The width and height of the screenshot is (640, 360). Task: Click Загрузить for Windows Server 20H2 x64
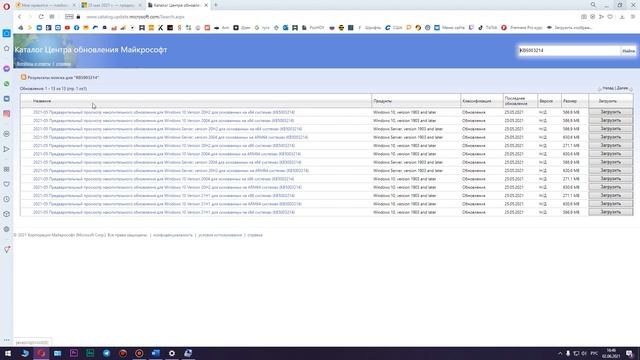click(611, 129)
